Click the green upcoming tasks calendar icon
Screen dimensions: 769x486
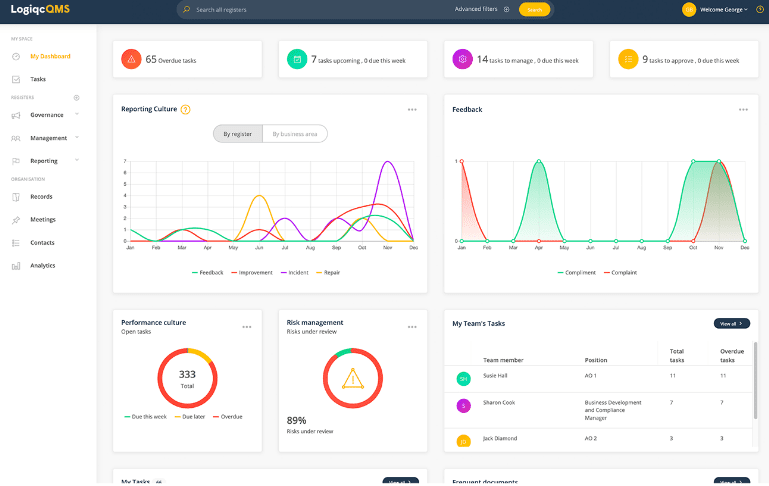[296, 60]
